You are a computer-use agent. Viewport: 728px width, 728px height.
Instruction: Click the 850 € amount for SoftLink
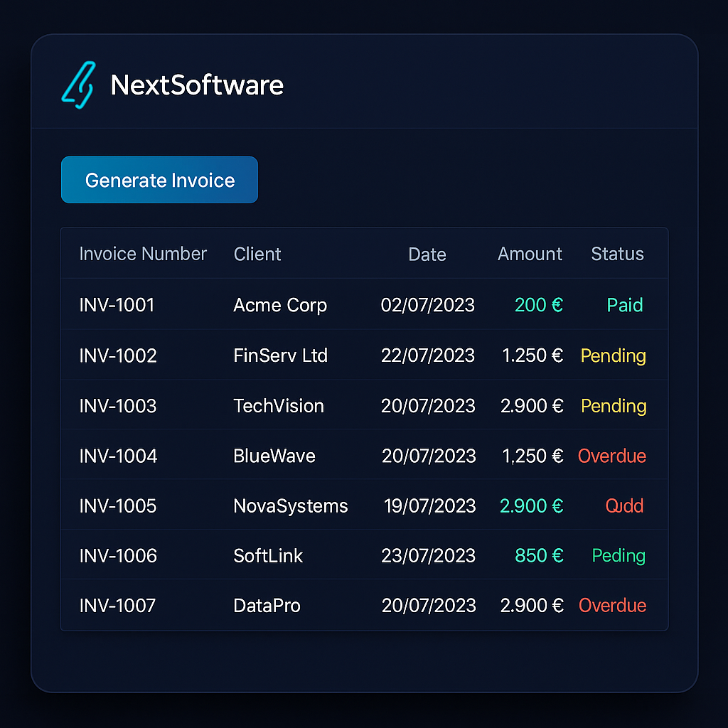[539, 555]
